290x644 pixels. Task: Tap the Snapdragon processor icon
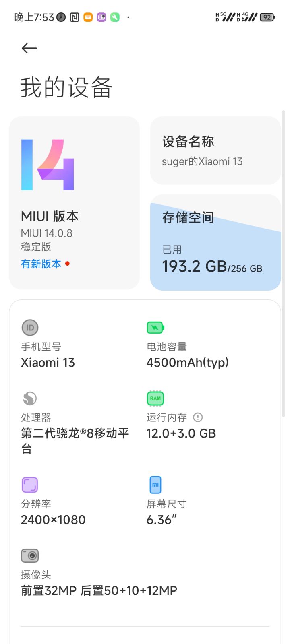point(30,398)
